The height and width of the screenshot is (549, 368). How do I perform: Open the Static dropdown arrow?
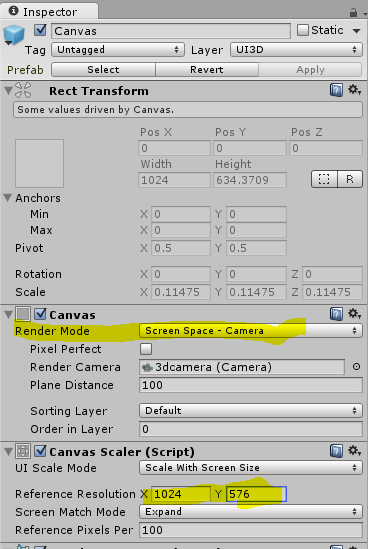356,31
